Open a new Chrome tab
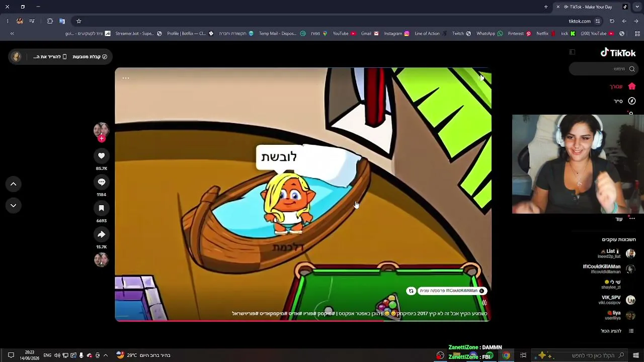This screenshot has width=644, height=362. point(546,7)
